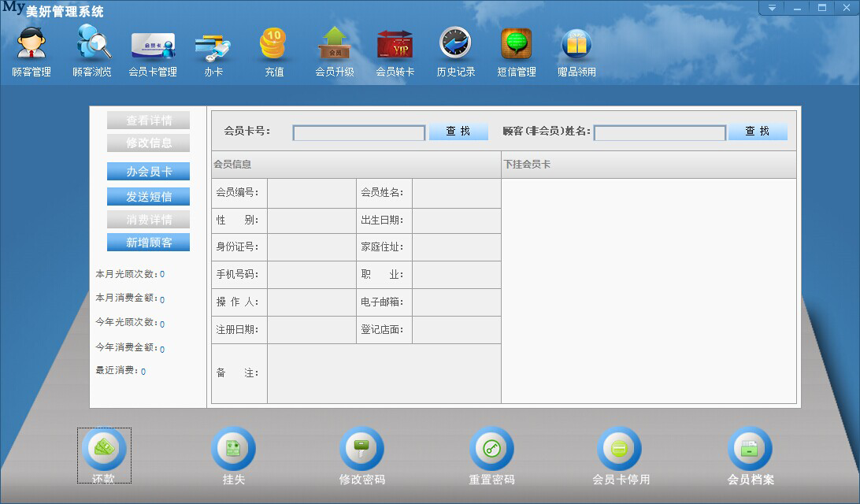
Task: Click 查找 button next to 顾客姓名 field
Action: tap(758, 131)
